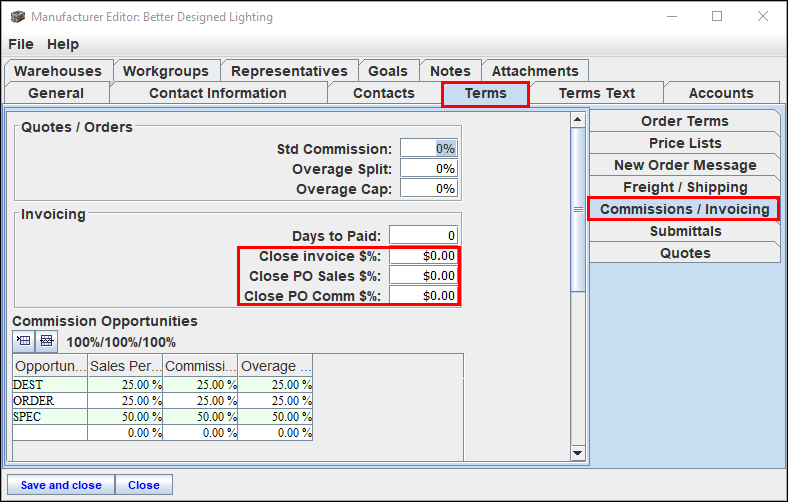Click the Save and close button
Viewport: 788px width, 502px height.
[x=61, y=485]
